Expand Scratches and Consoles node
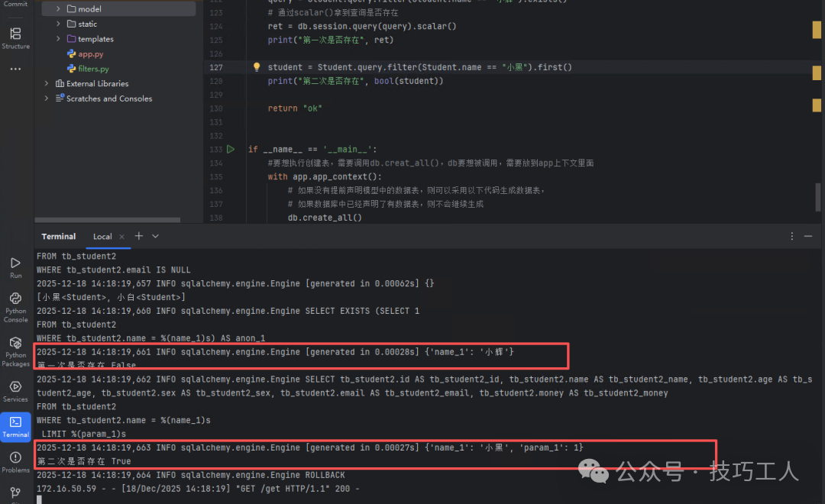This screenshot has height=504, width=825. 47,99
